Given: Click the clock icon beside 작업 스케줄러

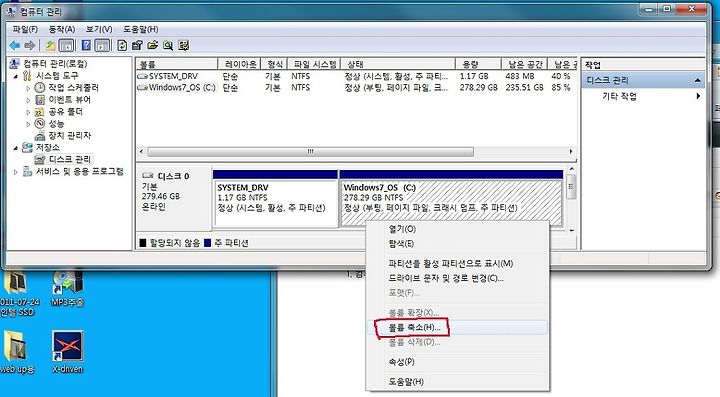Looking at the screenshot, I should coord(40,87).
